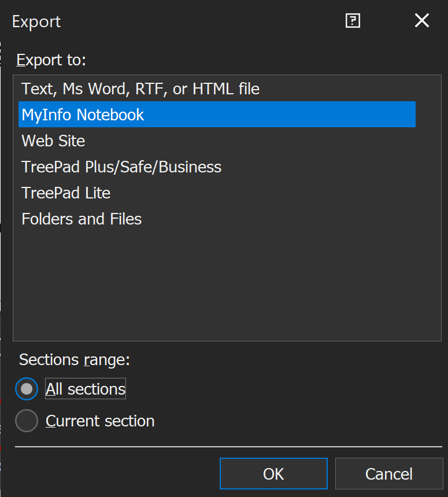This screenshot has height=497, width=448.
Task: Click empty area of export list box
Action: pyautogui.click(x=225, y=284)
